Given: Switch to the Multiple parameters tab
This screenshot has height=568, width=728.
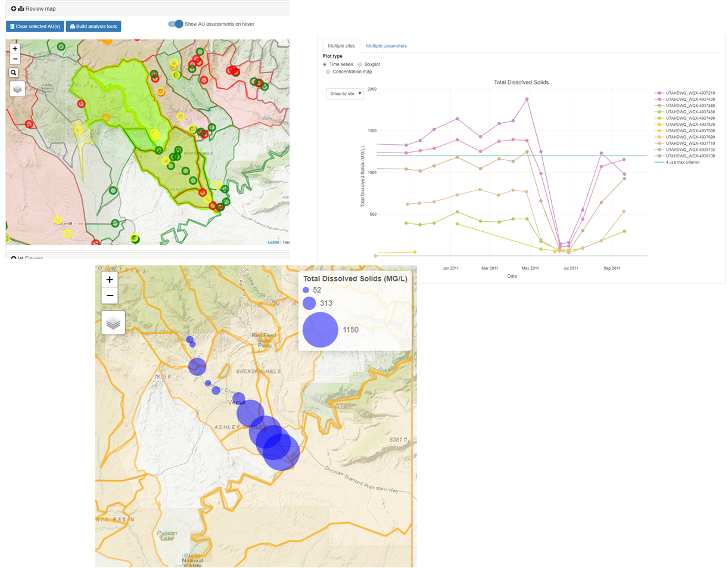Looking at the screenshot, I should click(x=386, y=46).
